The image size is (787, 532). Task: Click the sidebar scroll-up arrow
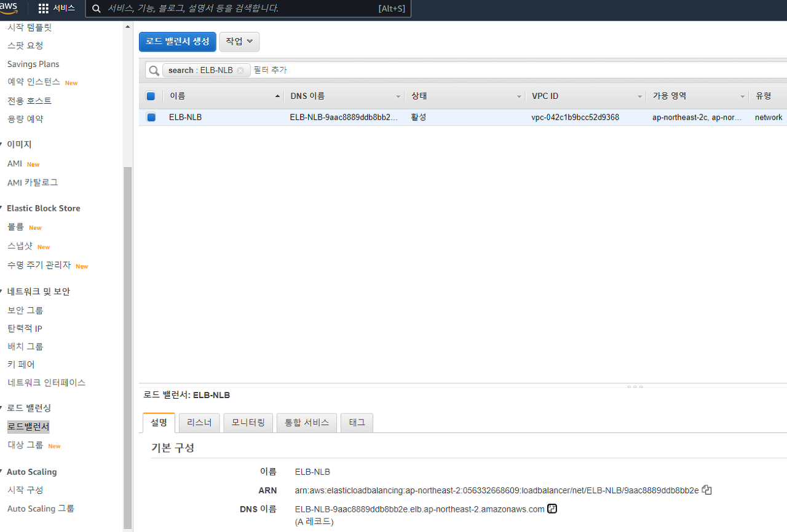[x=128, y=27]
